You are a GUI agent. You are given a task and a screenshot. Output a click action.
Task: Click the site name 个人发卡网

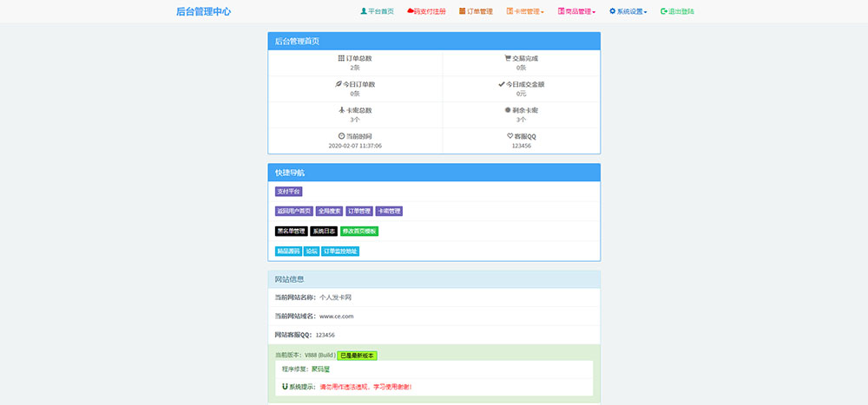click(335, 297)
